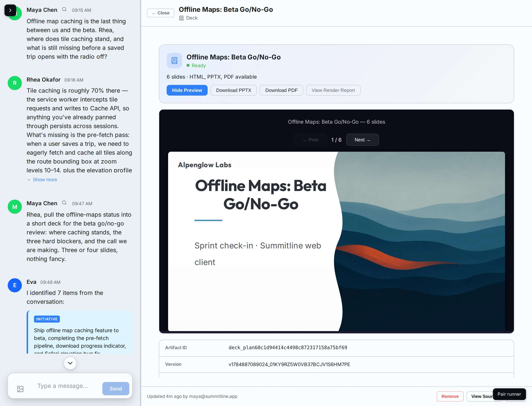
Task: Send the chat message
Action: [x=116, y=389]
